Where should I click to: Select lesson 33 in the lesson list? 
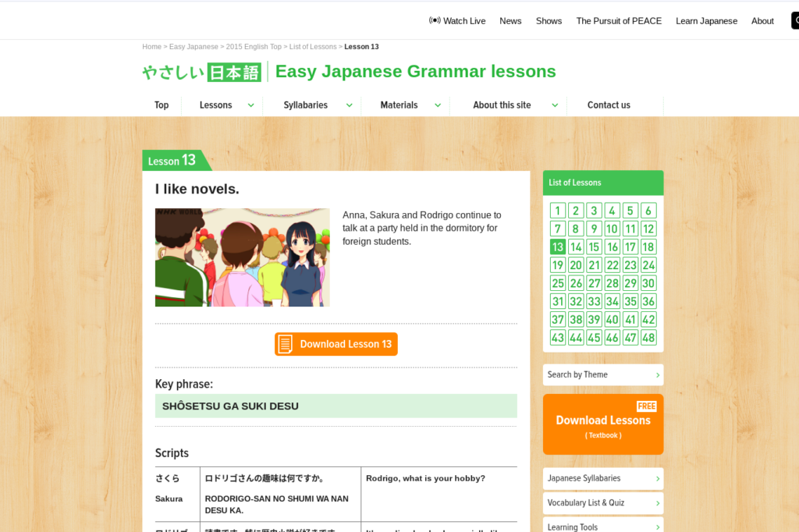point(594,301)
